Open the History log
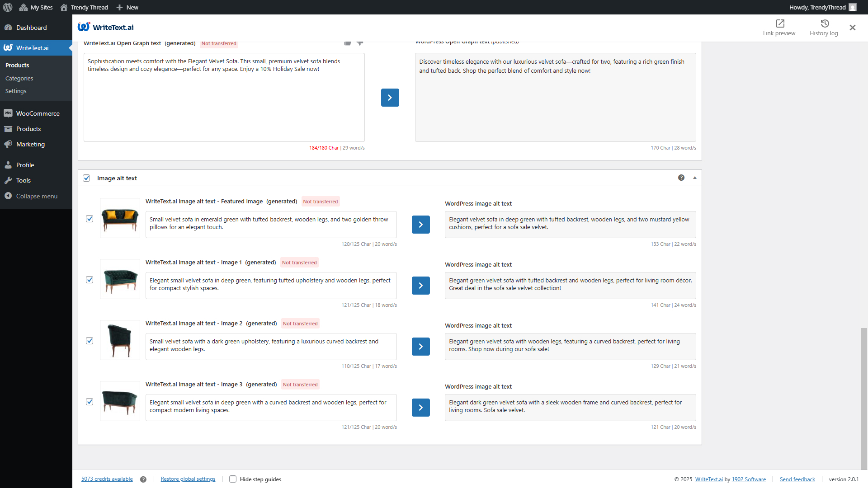This screenshot has width=868, height=488. click(x=824, y=28)
